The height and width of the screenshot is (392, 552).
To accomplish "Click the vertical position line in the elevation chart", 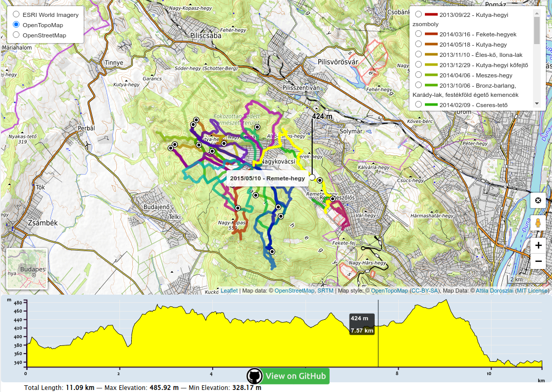I will [x=378, y=333].
